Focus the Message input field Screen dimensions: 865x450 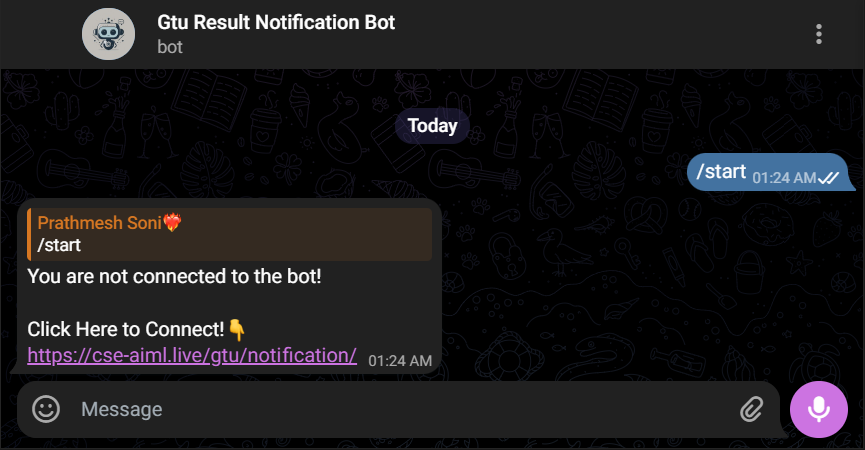[x=400, y=409]
